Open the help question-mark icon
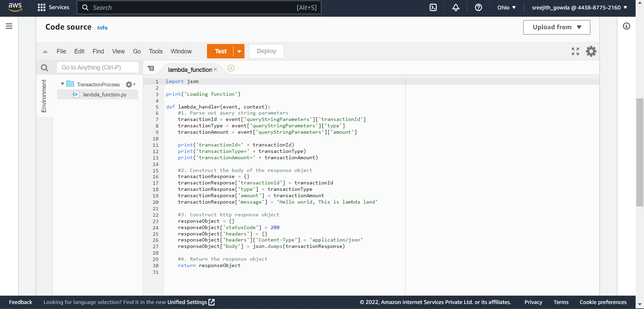Image resolution: width=644 pixels, height=309 pixels. 478,7
